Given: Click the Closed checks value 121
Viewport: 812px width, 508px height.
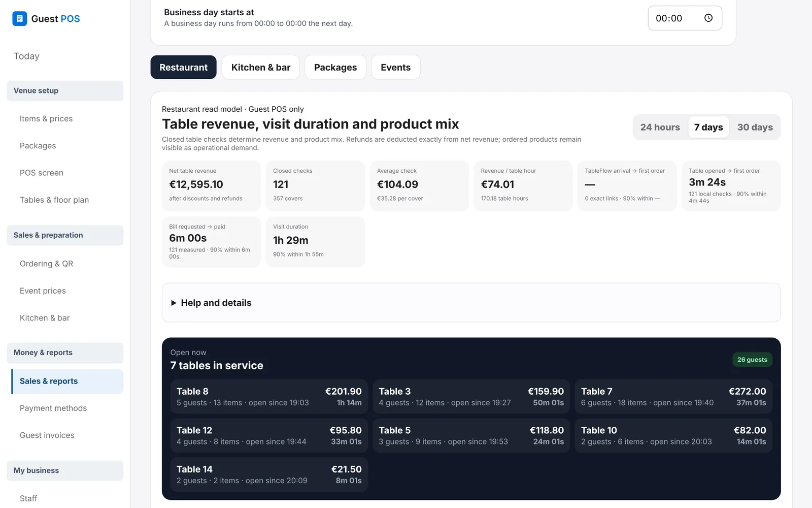Looking at the screenshot, I should (x=281, y=184).
